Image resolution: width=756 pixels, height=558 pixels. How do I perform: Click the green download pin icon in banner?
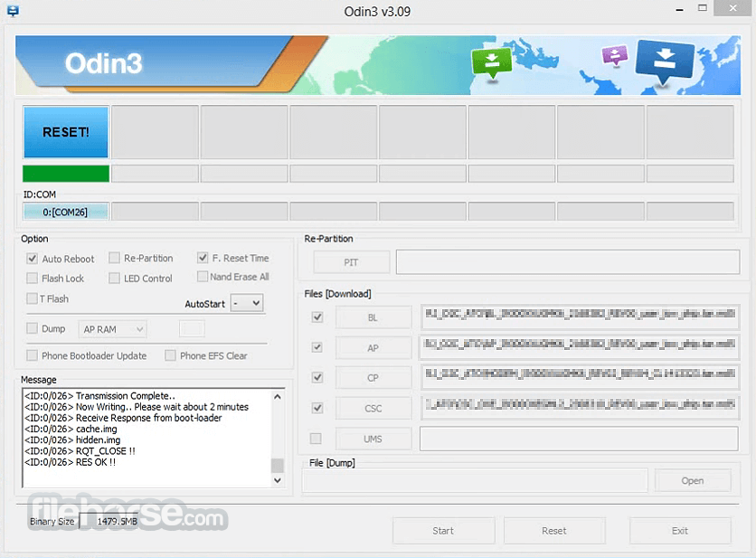[x=491, y=62]
